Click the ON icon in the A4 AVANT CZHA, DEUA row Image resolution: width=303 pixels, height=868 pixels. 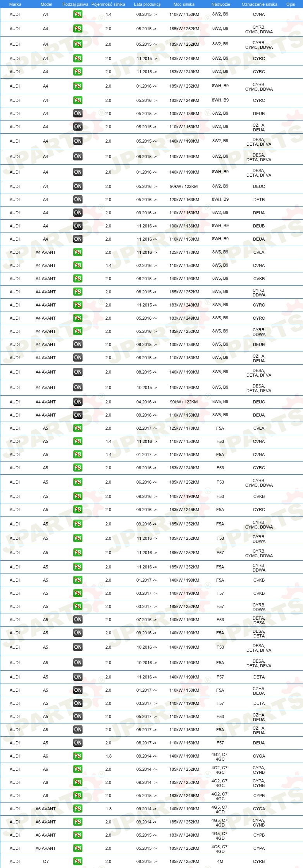pos(77,358)
